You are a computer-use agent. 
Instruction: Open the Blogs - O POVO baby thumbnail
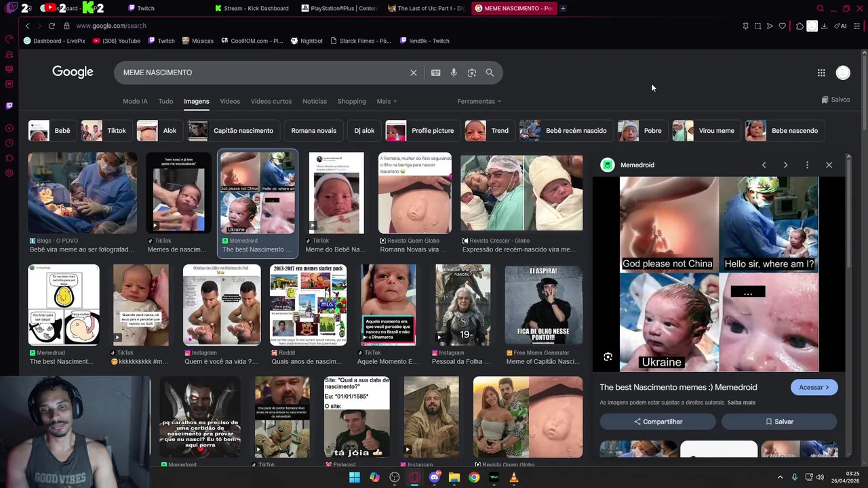[82, 192]
